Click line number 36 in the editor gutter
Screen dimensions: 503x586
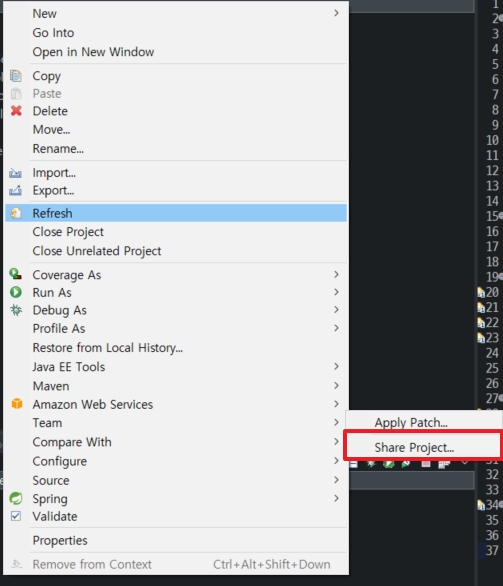[x=492, y=536]
